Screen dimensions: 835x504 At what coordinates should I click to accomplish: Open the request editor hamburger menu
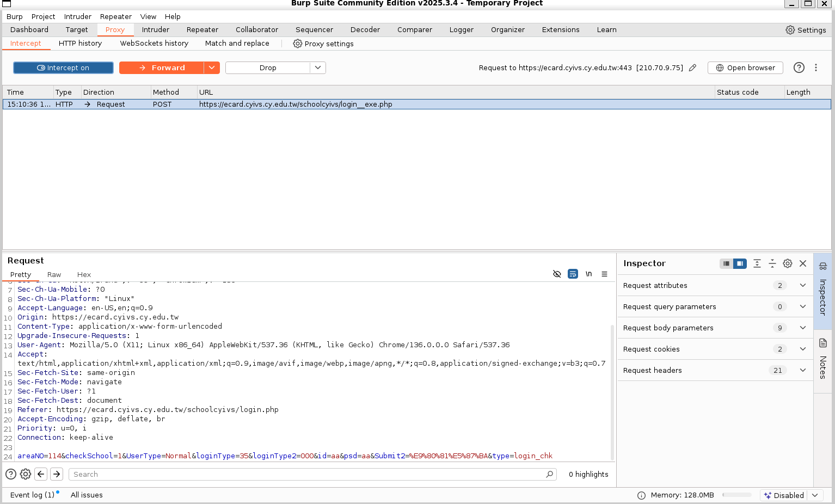604,274
